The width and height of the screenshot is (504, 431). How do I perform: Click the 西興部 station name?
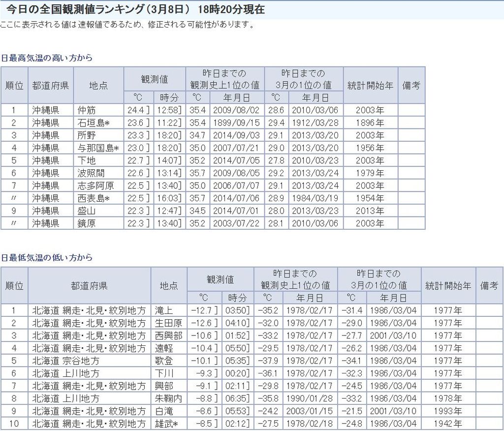168,336
